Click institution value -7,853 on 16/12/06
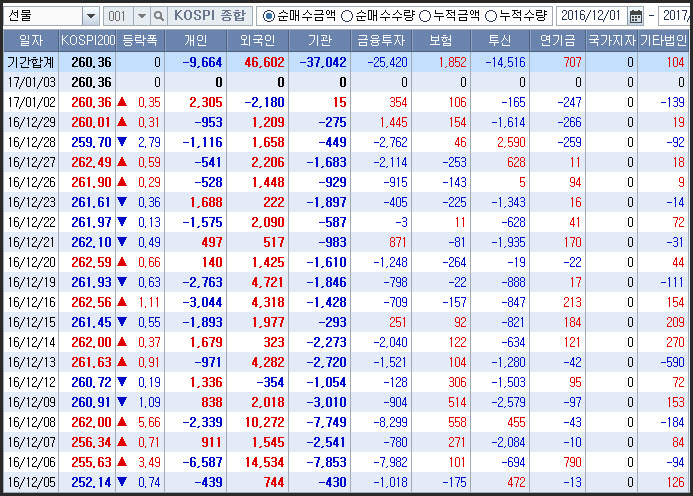This screenshot has height=496, width=693. (327, 462)
